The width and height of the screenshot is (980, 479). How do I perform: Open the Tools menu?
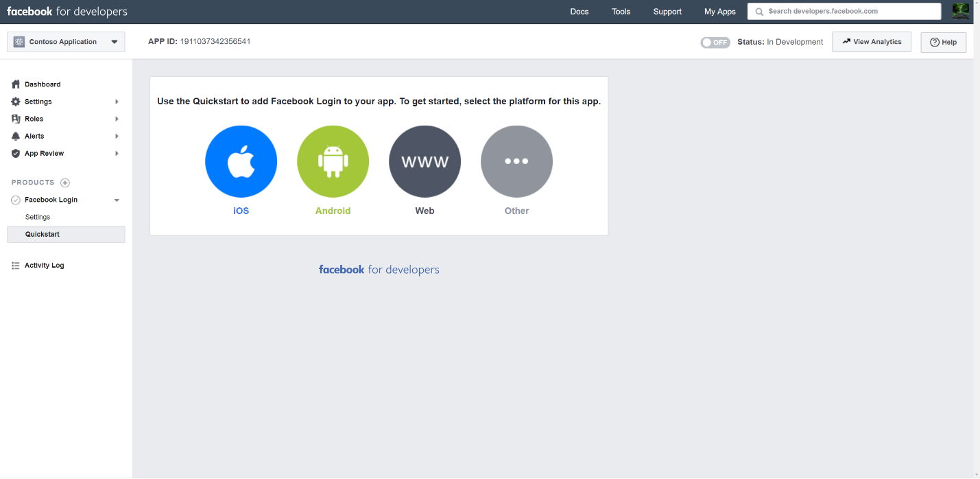click(x=621, y=11)
